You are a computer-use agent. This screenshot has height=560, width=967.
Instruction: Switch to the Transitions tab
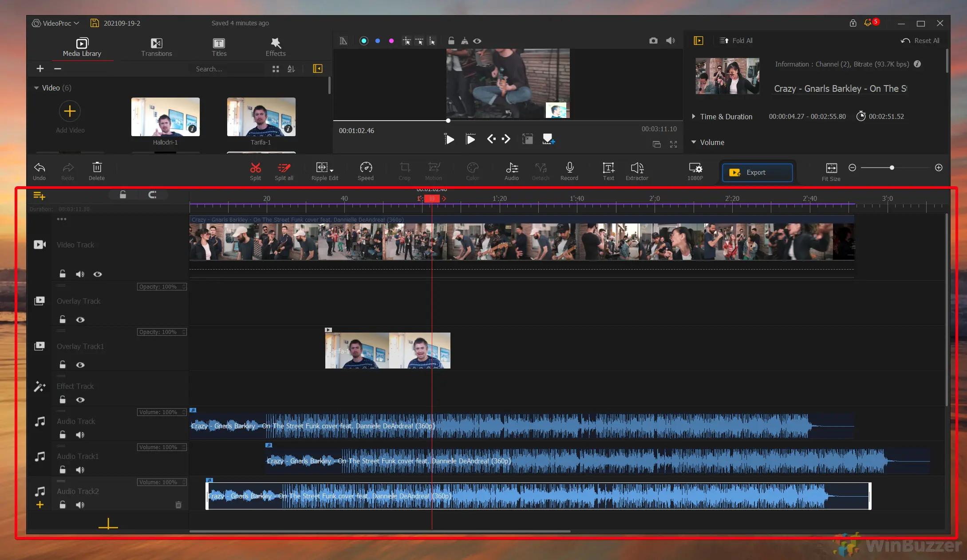click(x=156, y=47)
